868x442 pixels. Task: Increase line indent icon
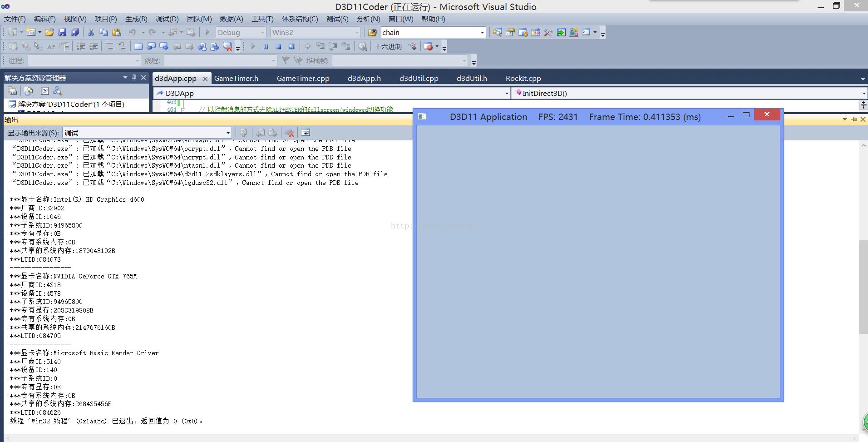click(x=94, y=46)
